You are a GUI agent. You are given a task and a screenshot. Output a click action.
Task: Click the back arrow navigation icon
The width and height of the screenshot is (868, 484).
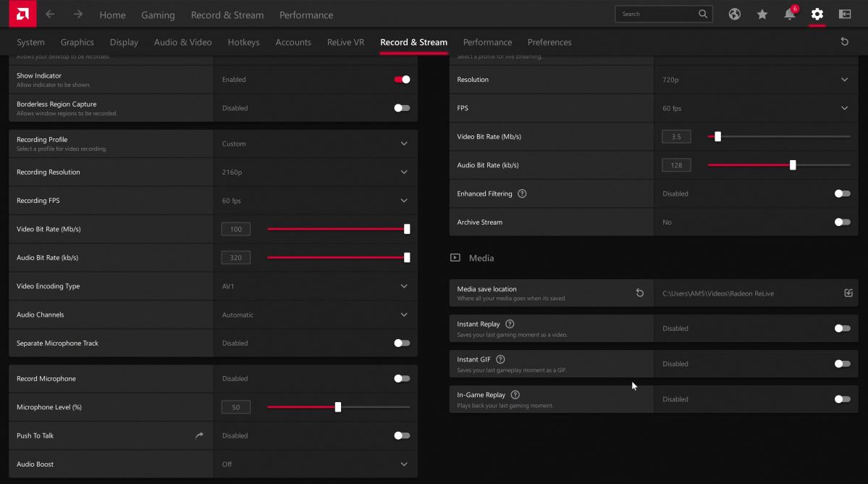click(x=50, y=14)
